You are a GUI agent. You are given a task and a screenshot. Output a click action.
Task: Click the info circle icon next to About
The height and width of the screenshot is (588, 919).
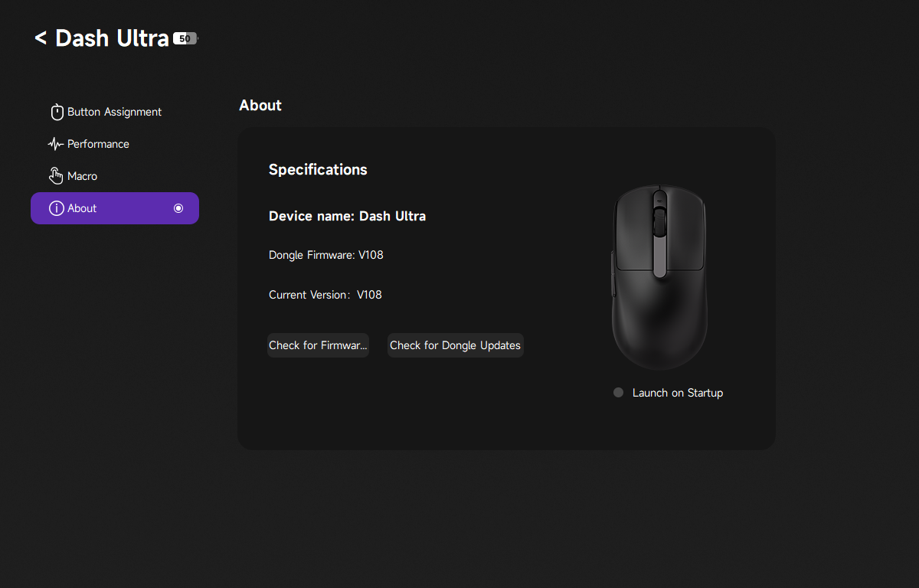coord(56,208)
